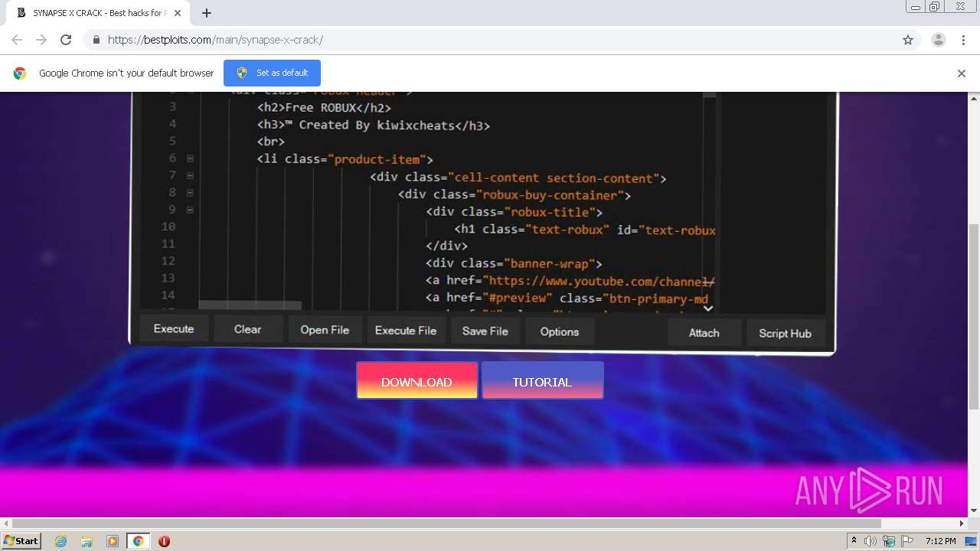
Task: Open a new tab with the plus icon
Action: point(206,13)
